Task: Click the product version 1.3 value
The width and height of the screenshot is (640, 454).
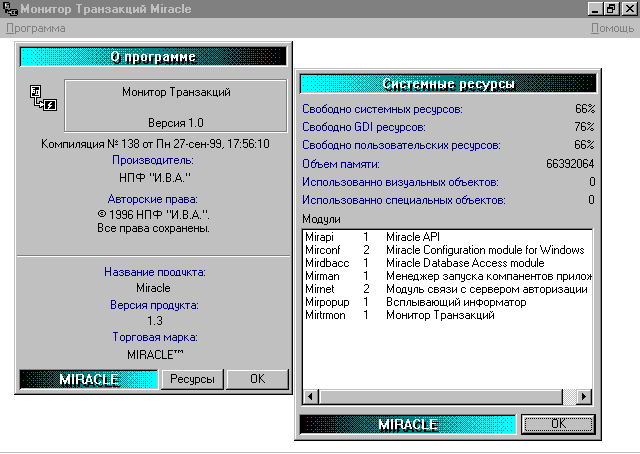Action: tap(155, 321)
